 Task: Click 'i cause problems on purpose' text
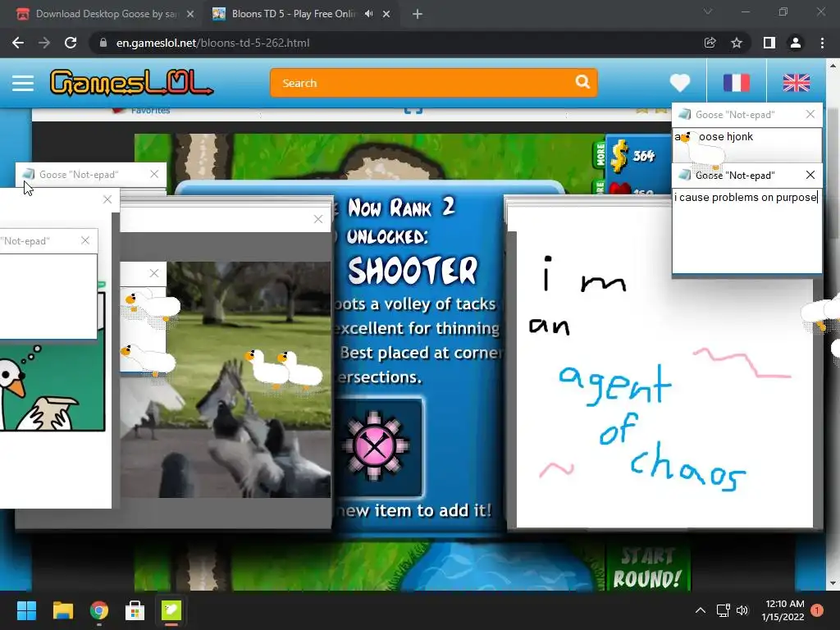[x=745, y=197]
